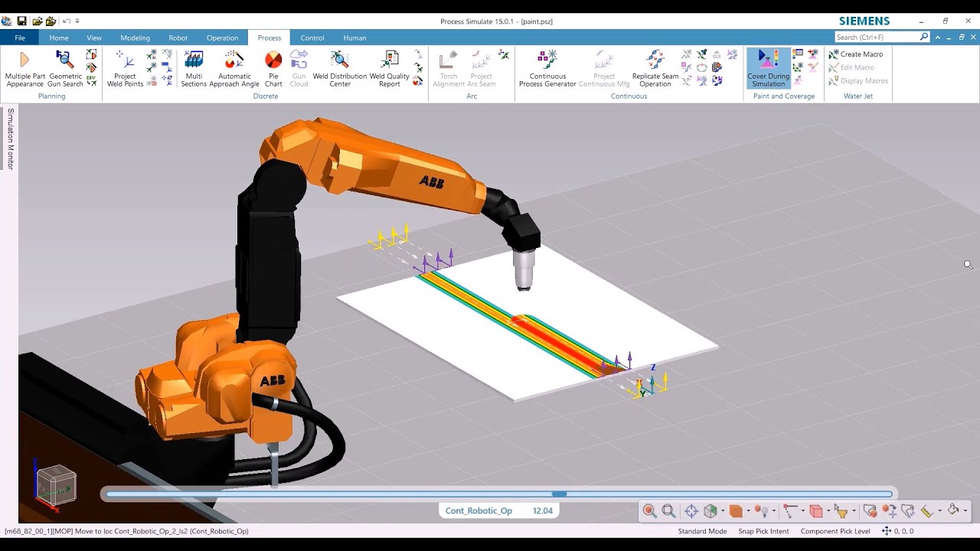Open the light bulb show/hide dropdown arrow
Image resolution: width=980 pixels, height=551 pixels.
click(774, 510)
